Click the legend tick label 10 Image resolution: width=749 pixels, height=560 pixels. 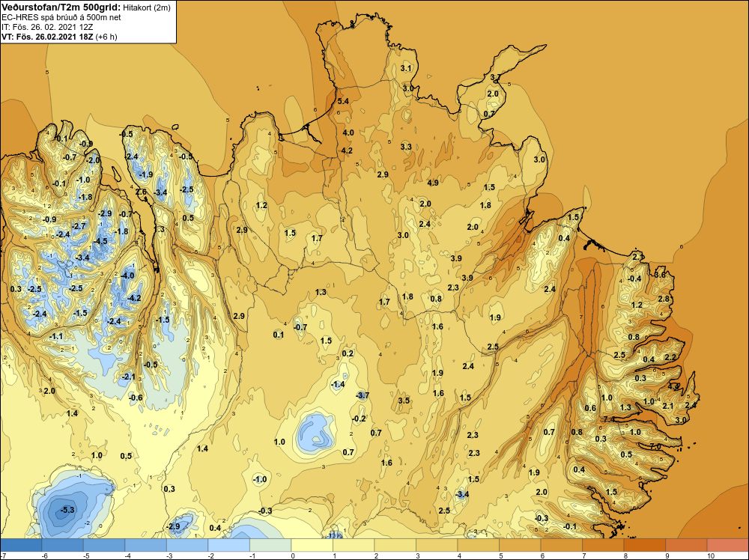[x=710, y=556]
